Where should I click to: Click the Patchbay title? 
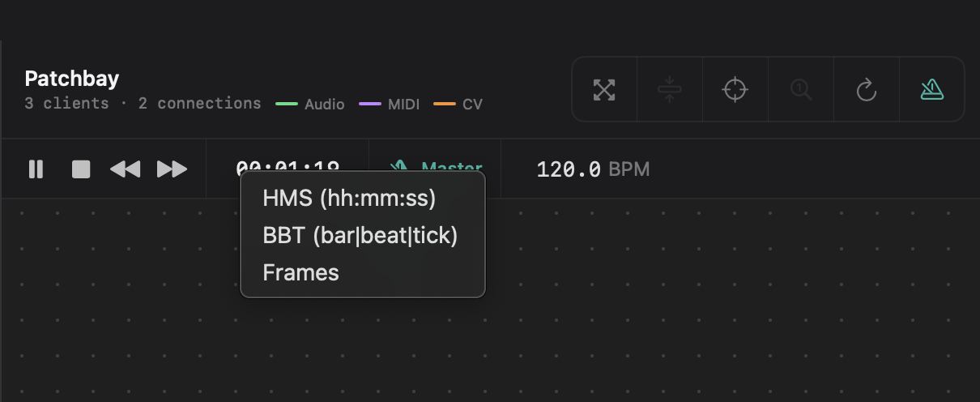(72, 79)
